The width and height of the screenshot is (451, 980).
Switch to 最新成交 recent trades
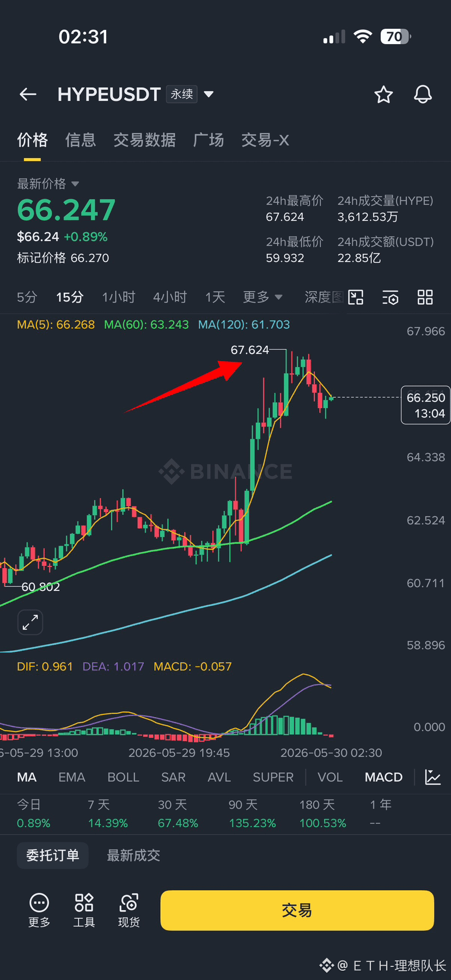[x=133, y=855]
